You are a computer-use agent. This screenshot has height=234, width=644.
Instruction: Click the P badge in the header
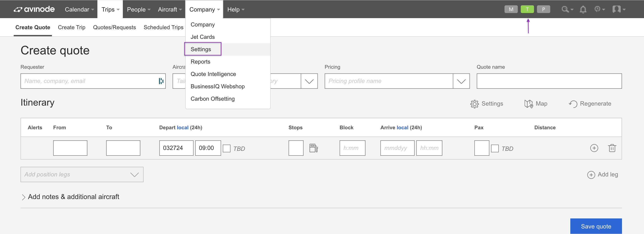point(543,9)
